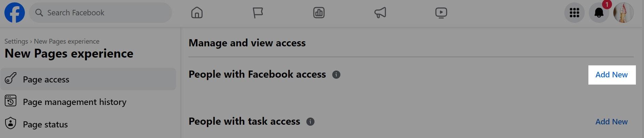
Task: Open the notifications bell
Action: (599, 13)
